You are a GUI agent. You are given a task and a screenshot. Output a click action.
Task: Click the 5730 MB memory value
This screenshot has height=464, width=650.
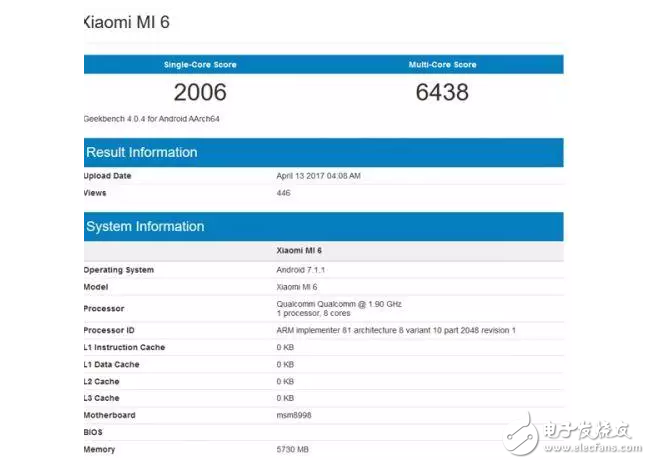tap(295, 449)
